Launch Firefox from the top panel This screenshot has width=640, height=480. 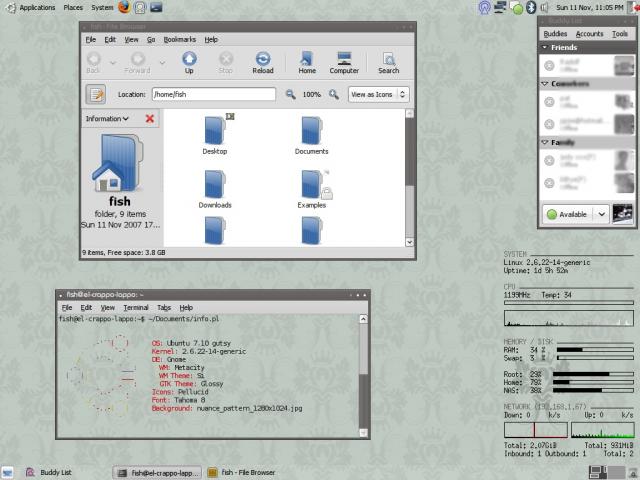pyautogui.click(x=124, y=7)
